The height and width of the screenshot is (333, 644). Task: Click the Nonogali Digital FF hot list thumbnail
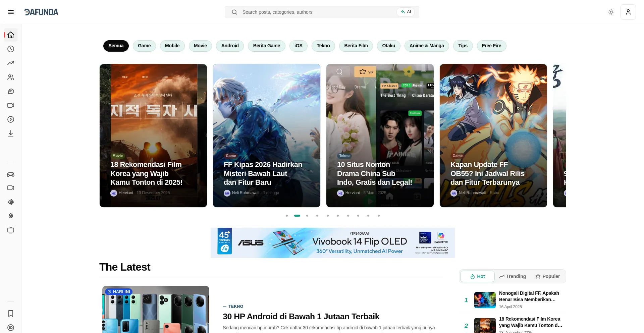[485, 300]
